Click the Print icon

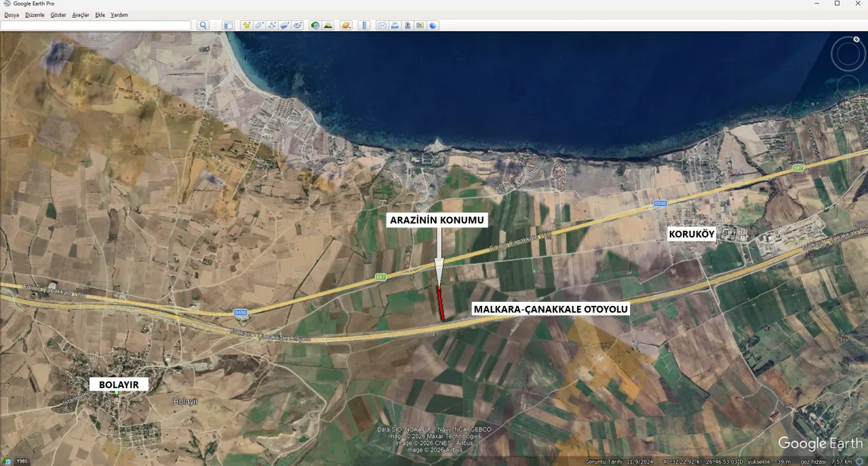pos(395,25)
